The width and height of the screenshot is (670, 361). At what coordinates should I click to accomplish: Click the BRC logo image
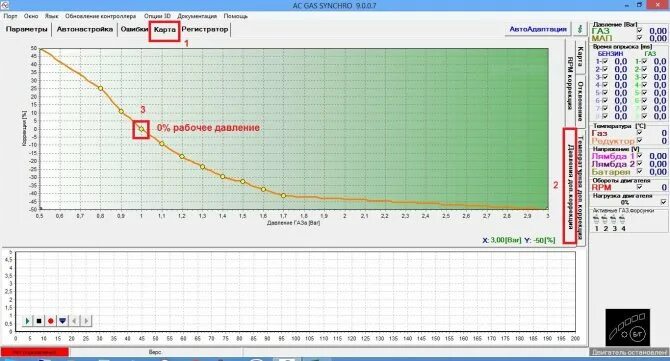627,327
